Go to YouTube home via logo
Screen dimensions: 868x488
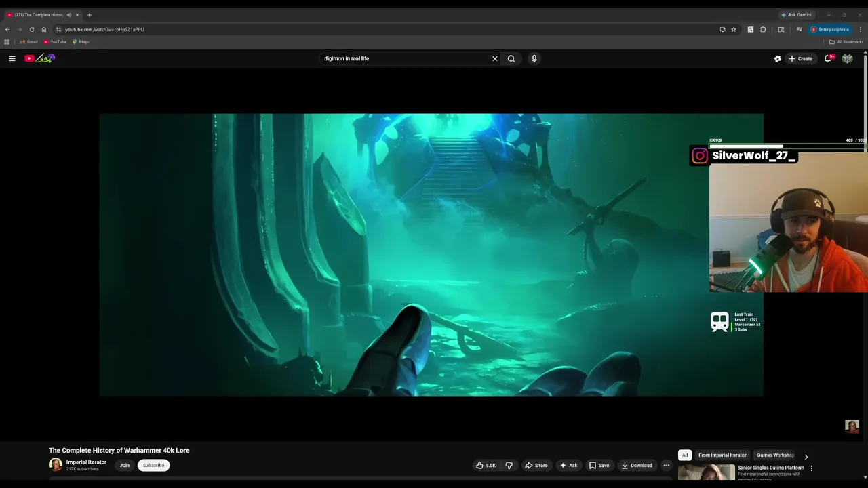click(39, 58)
